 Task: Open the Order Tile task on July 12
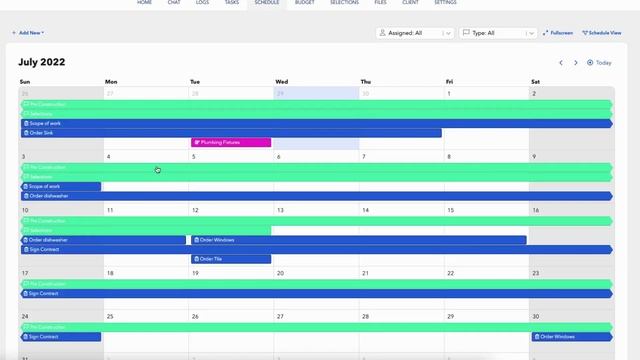231,259
